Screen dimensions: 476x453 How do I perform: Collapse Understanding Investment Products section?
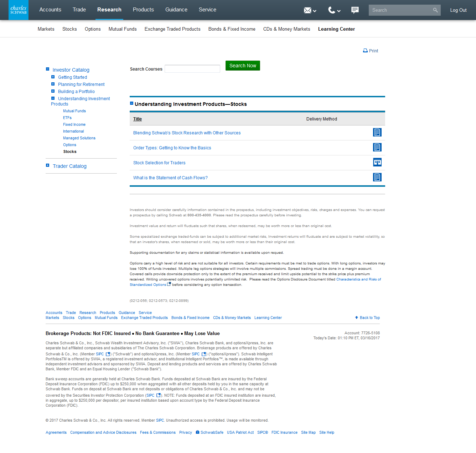[x=53, y=98]
